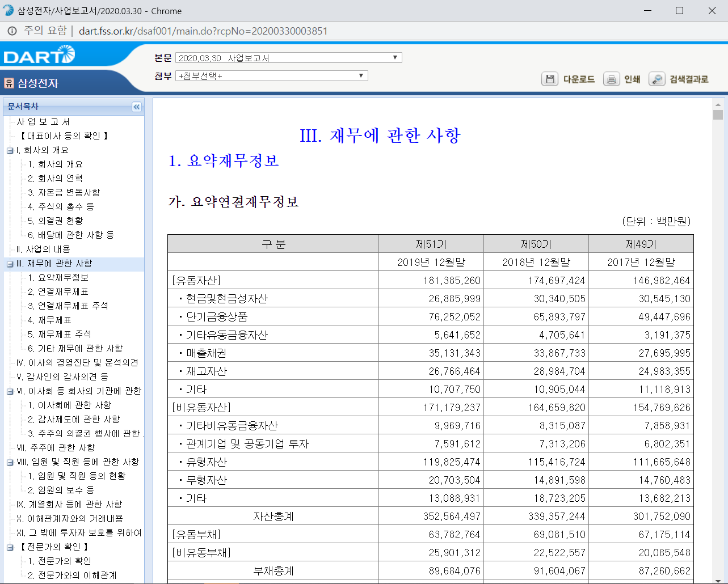Image resolution: width=728 pixels, height=584 pixels.
Task: Select '4. 주식의 총수 등' in tree
Action: point(61,207)
